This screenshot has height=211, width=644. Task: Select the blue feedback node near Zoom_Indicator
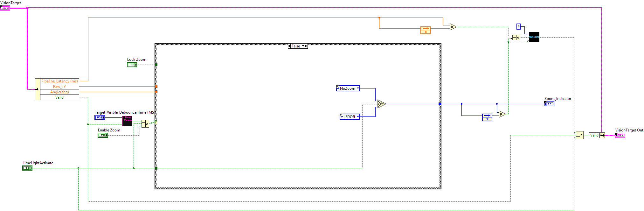(487, 117)
